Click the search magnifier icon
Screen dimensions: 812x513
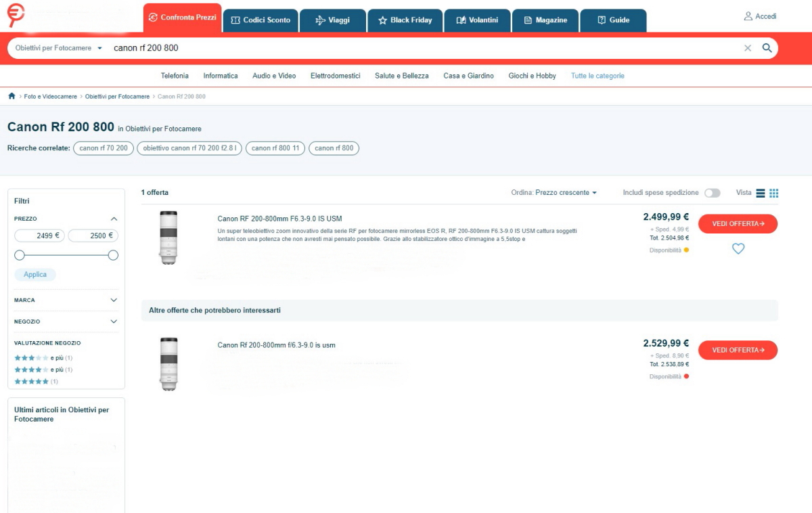point(767,48)
